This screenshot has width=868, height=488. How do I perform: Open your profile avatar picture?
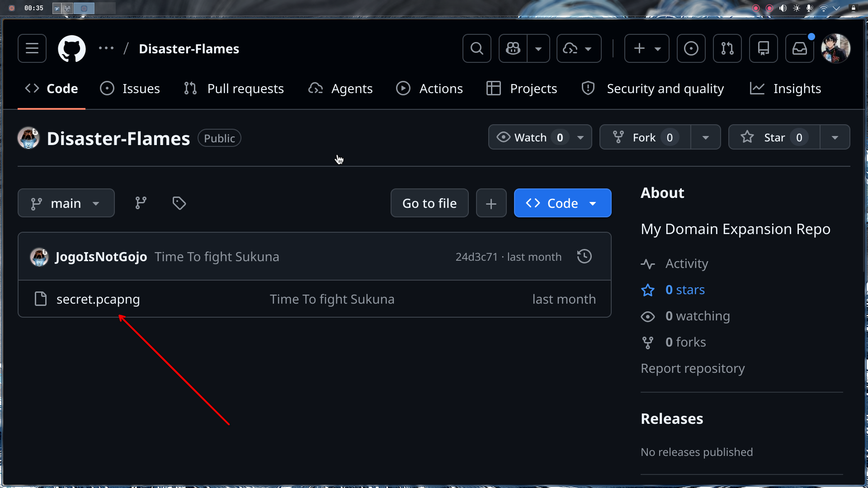pos(835,48)
